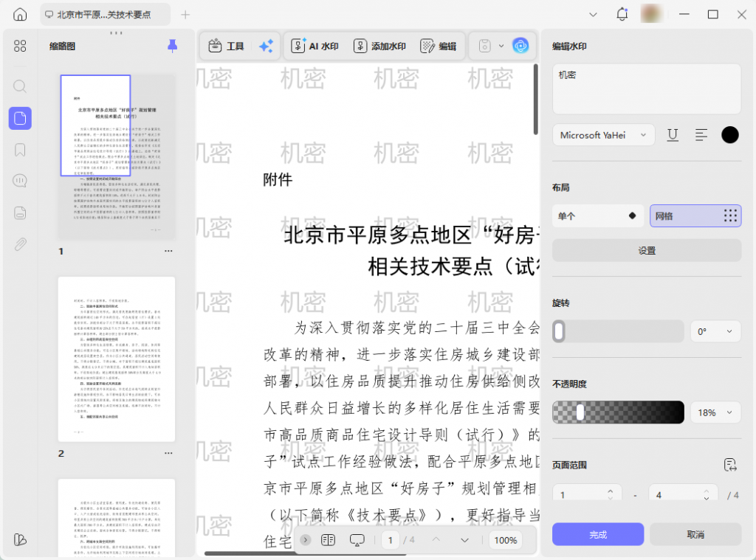This screenshot has width=756, height=560.
Task: Expand the 0° rotation dropdown
Action: (x=715, y=332)
